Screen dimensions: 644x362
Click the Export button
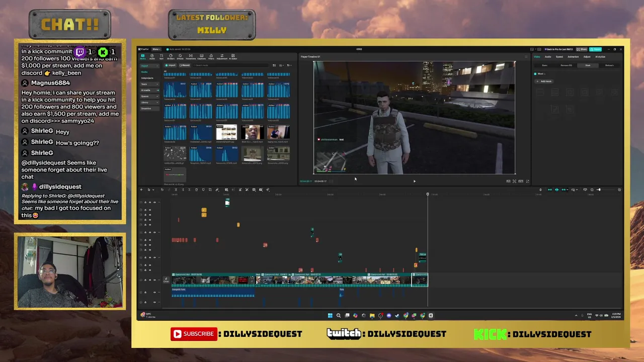click(x=596, y=49)
